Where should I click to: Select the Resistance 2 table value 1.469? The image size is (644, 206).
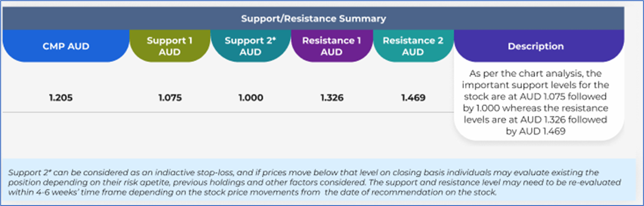tap(413, 98)
